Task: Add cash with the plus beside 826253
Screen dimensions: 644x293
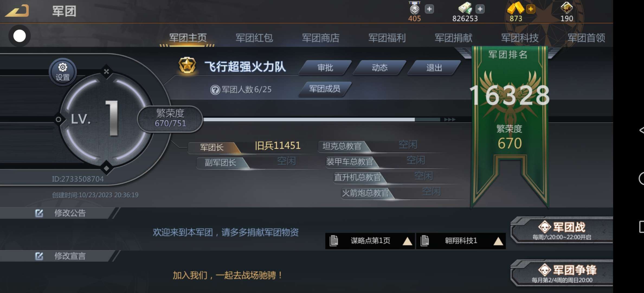Action: 480,9
